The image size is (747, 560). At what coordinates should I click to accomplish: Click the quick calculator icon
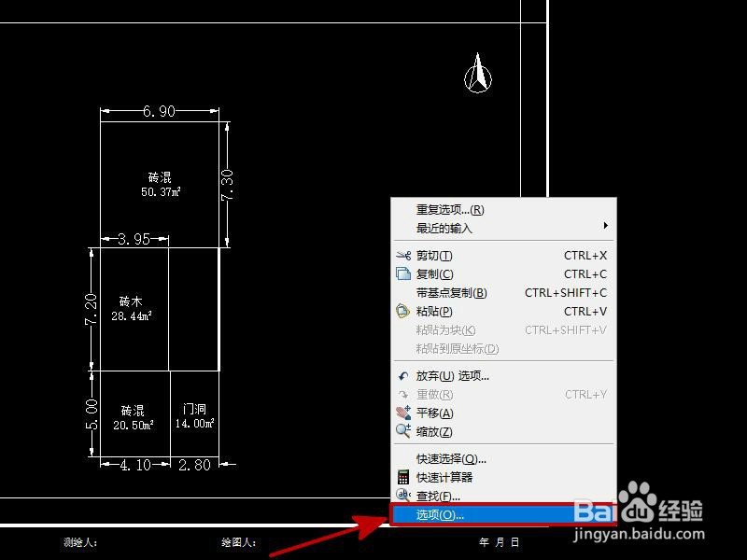[403, 477]
